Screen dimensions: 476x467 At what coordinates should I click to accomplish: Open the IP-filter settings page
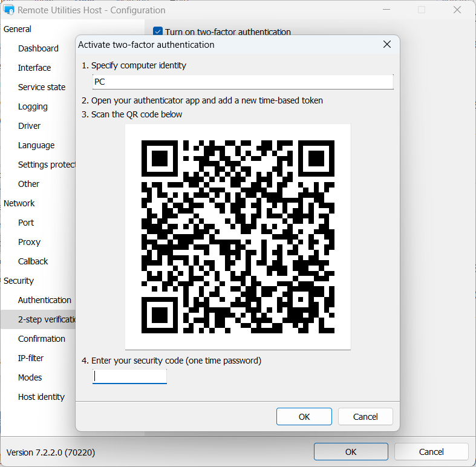pyautogui.click(x=31, y=358)
